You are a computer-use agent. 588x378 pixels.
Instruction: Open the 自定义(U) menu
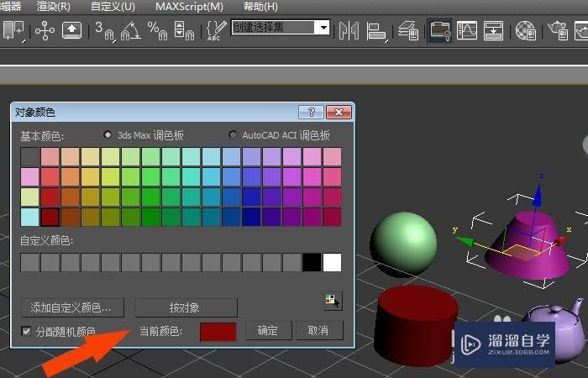pyautogui.click(x=113, y=7)
